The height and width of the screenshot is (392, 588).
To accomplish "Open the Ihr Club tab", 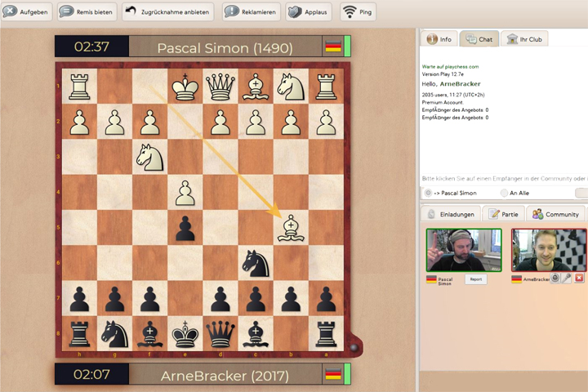I will click(523, 38).
